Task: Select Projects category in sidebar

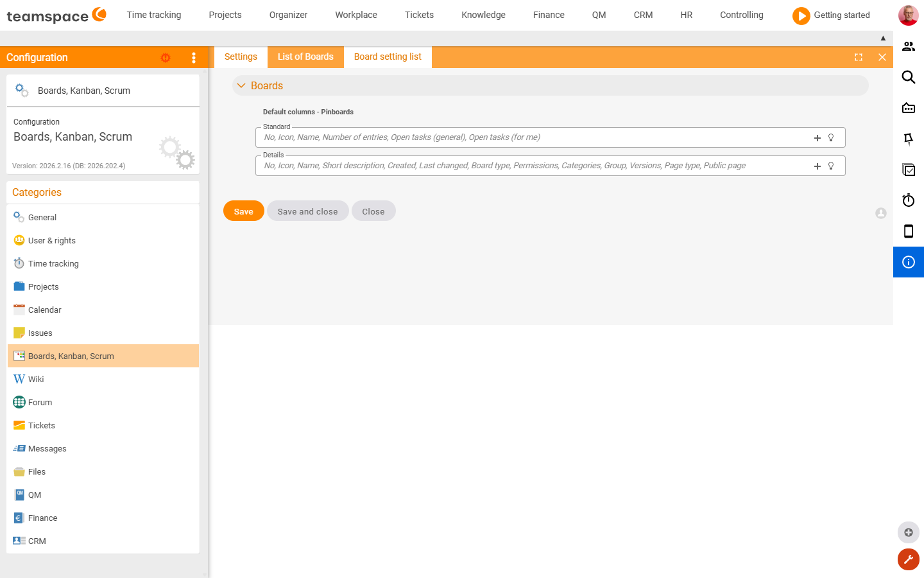Action: pyautogui.click(x=103, y=286)
